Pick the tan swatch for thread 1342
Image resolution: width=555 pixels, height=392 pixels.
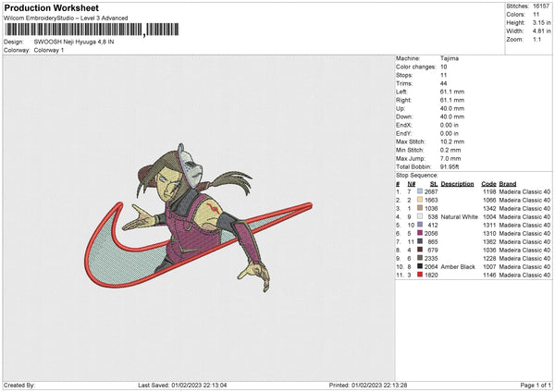[420, 208]
